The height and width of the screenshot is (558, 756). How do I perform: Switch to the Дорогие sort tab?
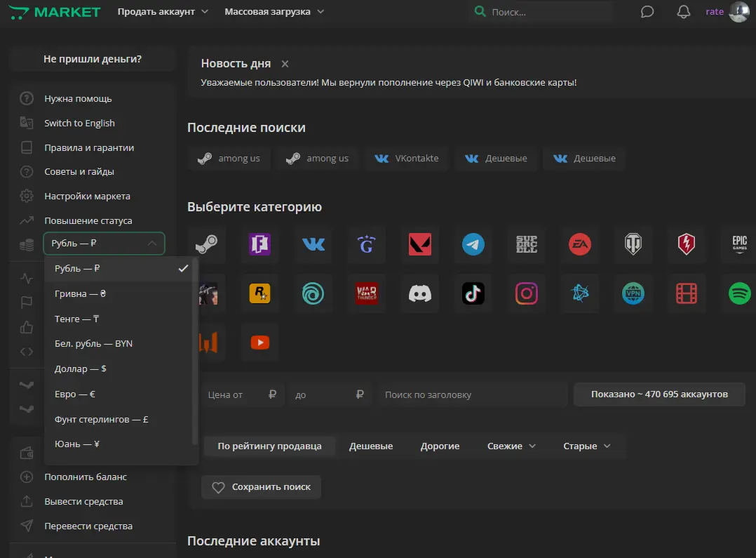440,446
